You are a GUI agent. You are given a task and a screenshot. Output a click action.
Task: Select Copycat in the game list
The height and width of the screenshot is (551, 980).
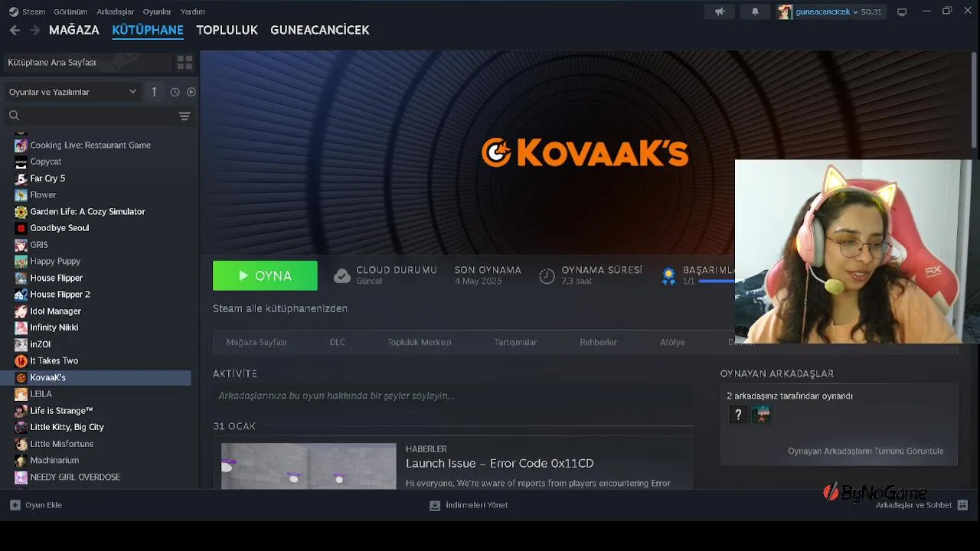(x=46, y=161)
